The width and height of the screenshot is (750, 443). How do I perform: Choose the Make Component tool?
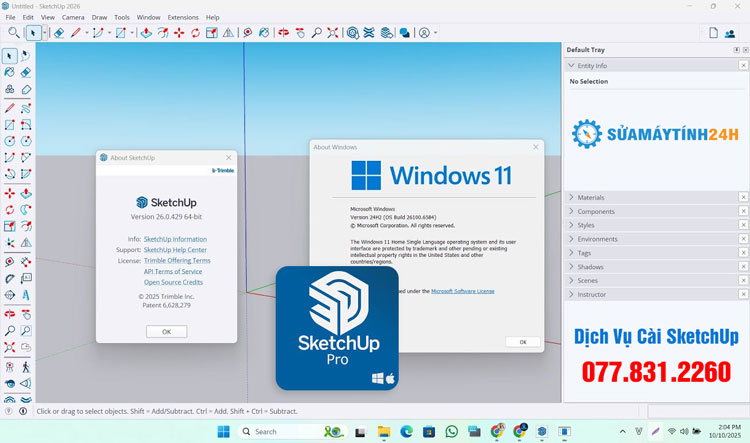(10, 89)
